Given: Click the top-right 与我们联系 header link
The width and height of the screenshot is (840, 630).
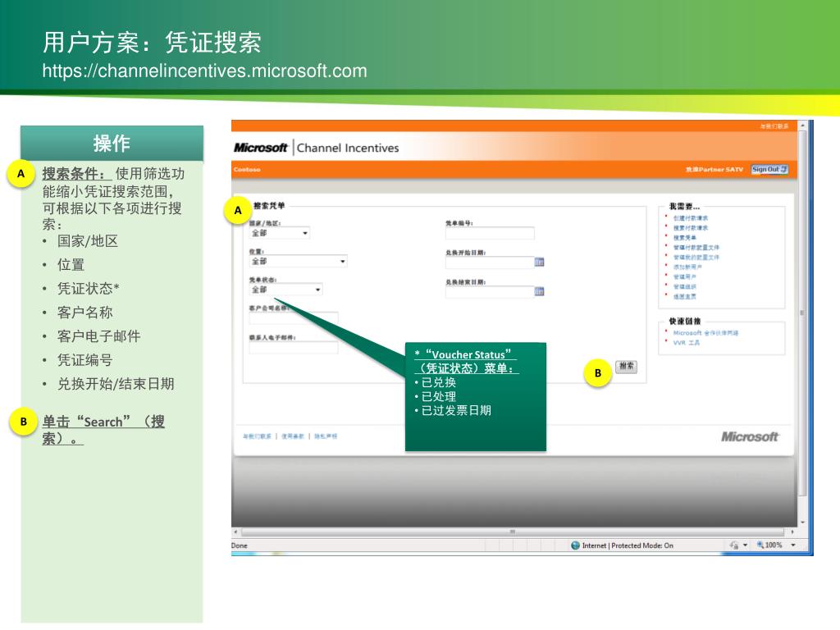Looking at the screenshot, I should coord(774,126).
